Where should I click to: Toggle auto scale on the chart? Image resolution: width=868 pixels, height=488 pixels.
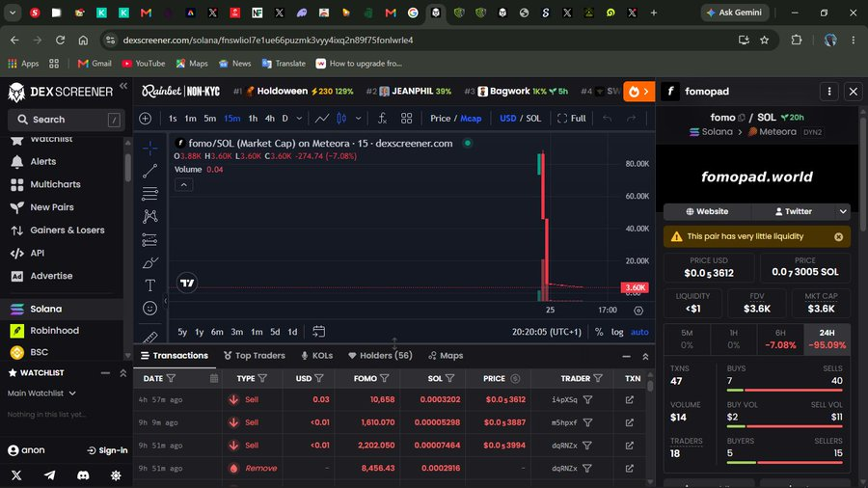click(639, 332)
